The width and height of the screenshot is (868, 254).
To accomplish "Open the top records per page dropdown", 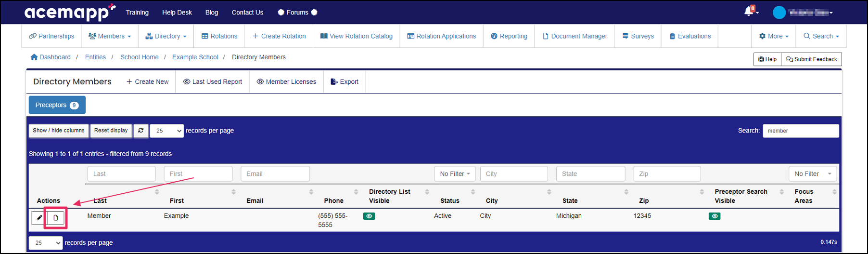I will pos(166,131).
